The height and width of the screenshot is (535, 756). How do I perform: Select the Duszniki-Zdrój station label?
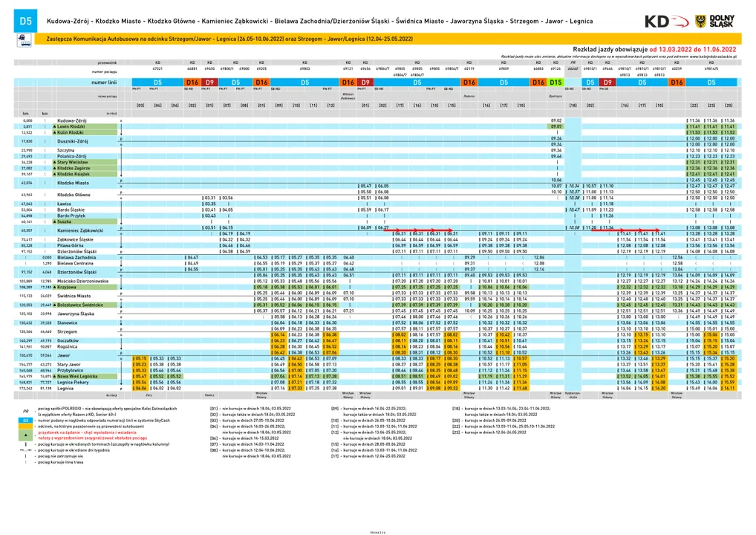[x=72, y=141]
